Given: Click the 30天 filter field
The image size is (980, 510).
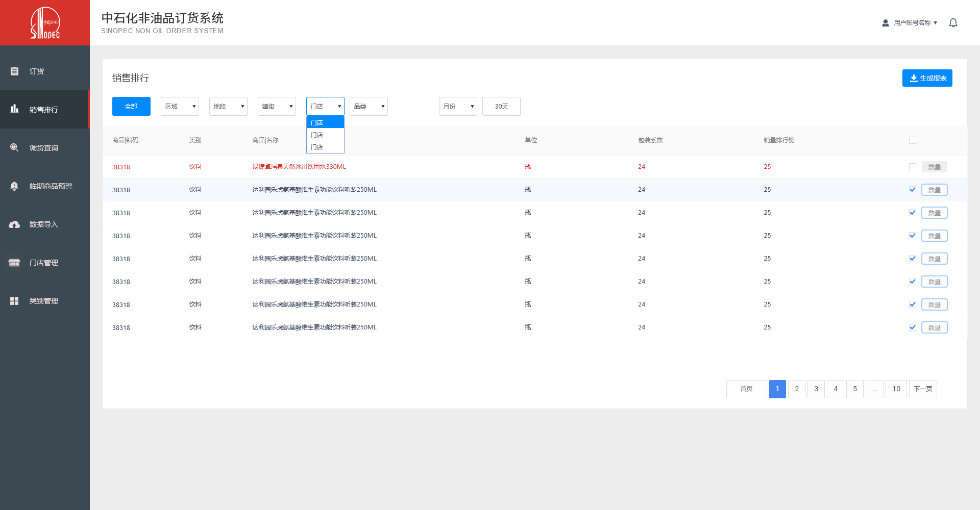Looking at the screenshot, I should point(501,107).
